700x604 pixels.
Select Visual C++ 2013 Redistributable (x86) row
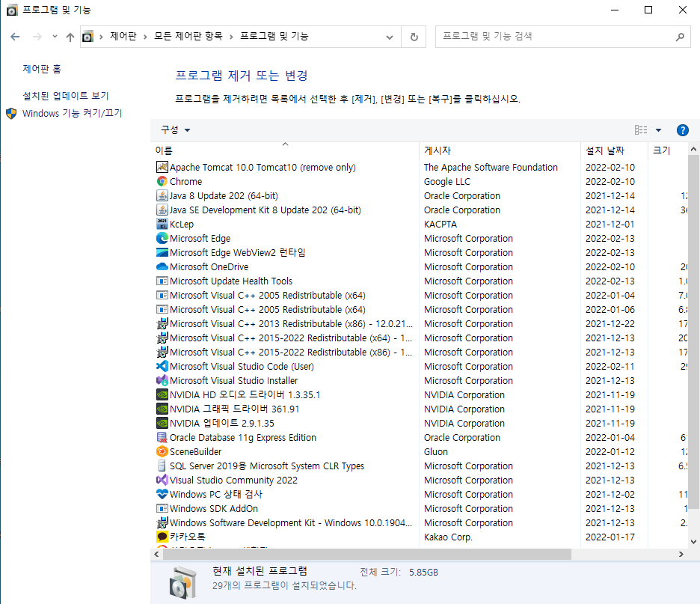point(420,323)
